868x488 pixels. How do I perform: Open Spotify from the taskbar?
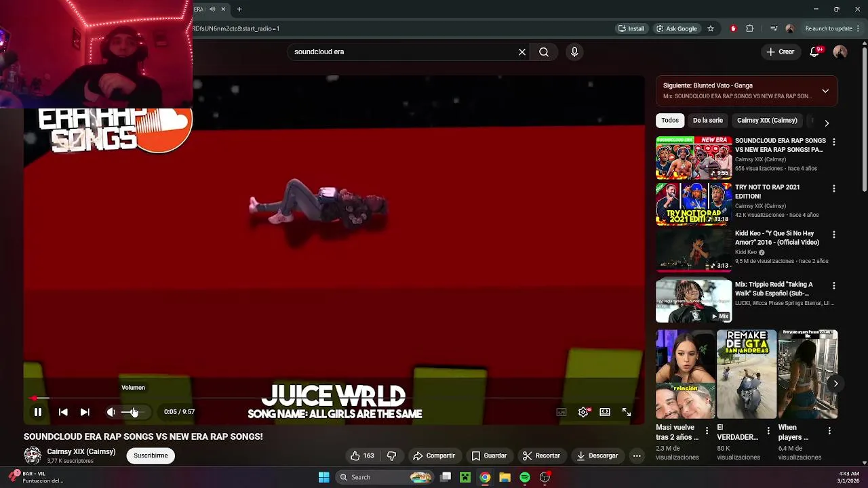(525, 477)
